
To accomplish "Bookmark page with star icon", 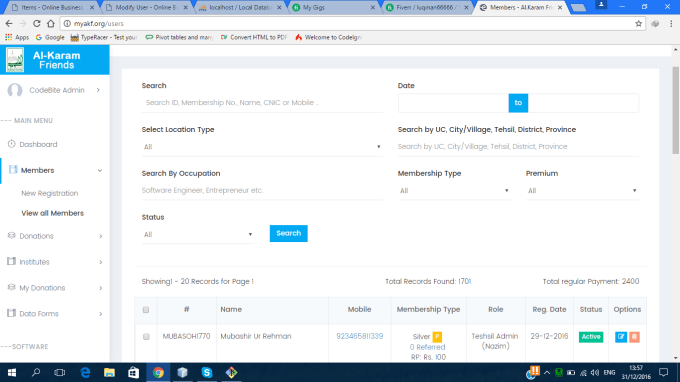I will coord(638,24).
